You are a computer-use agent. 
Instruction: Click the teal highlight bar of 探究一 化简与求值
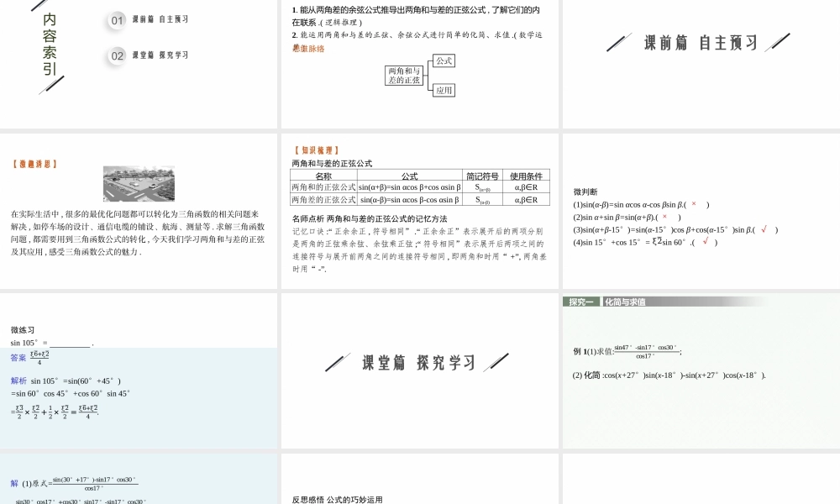point(586,301)
